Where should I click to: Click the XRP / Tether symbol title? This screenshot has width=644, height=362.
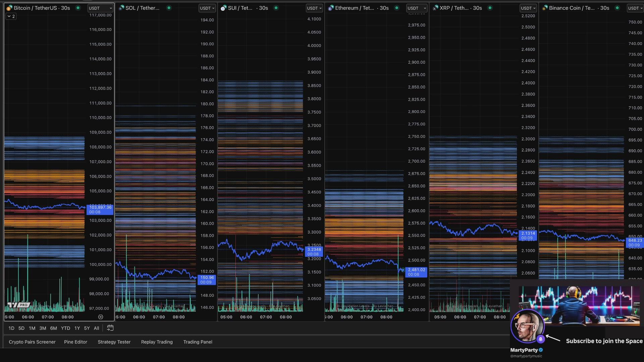[454, 8]
